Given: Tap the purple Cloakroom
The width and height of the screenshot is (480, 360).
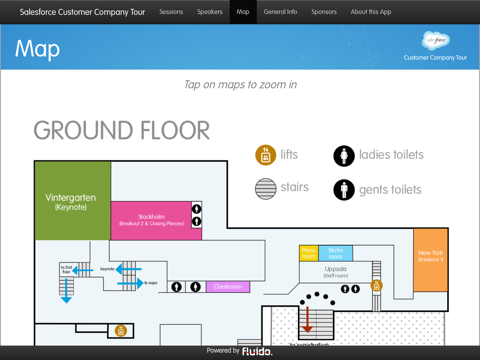Looking at the screenshot, I should (x=228, y=287).
